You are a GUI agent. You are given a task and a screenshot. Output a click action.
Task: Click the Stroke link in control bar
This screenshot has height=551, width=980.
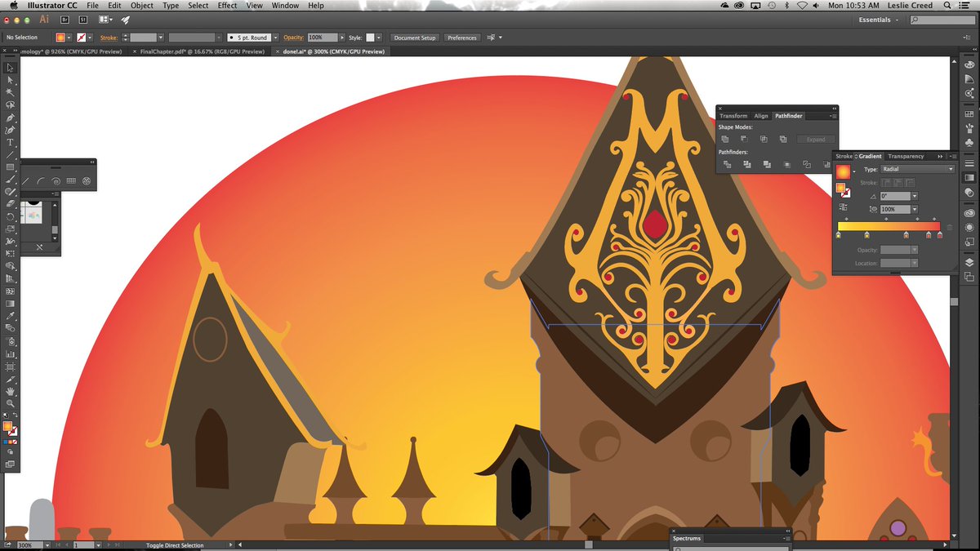109,38
